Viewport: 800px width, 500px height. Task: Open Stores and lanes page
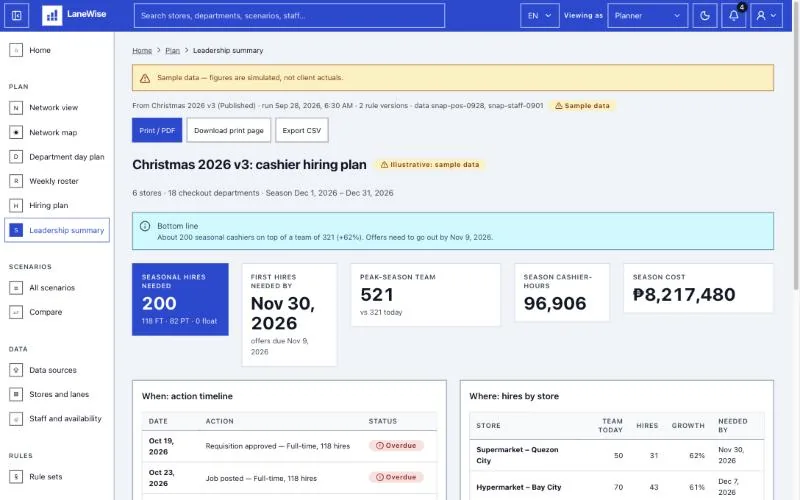point(57,394)
